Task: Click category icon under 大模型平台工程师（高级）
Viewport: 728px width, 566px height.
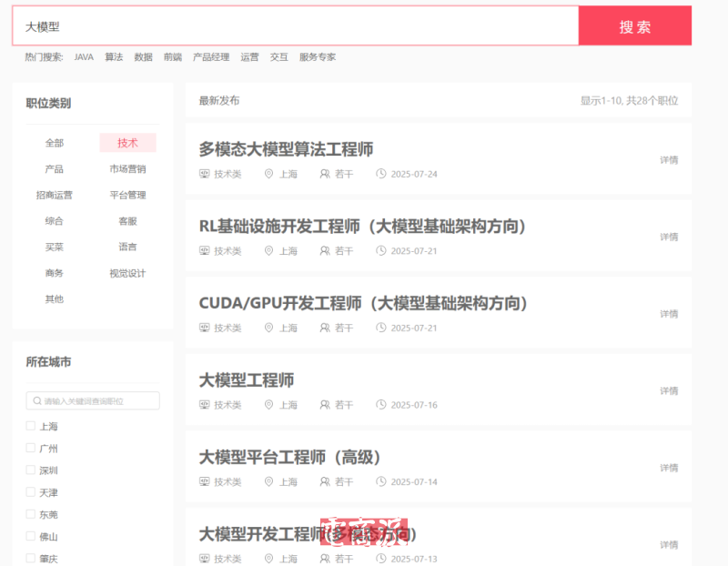Action: coord(204,481)
